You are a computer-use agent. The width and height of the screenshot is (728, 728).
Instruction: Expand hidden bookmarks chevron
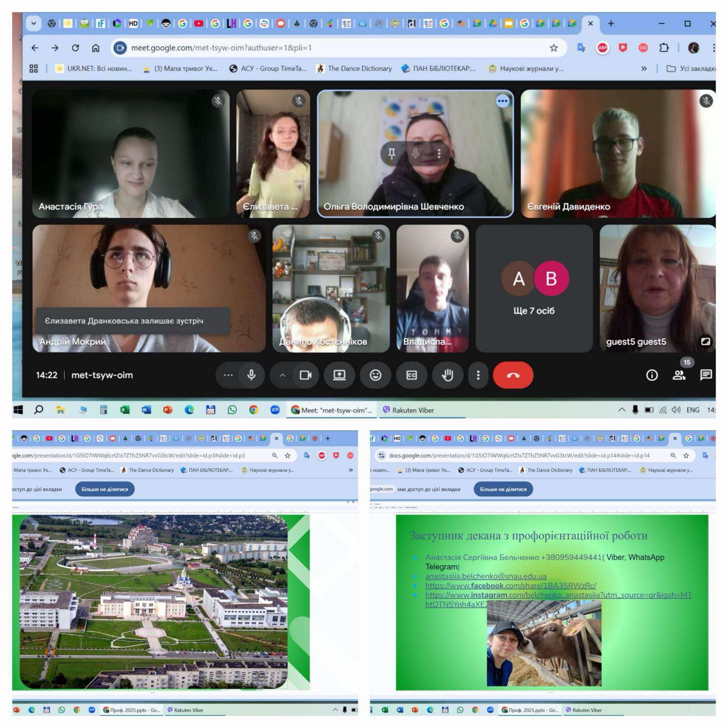click(x=644, y=69)
